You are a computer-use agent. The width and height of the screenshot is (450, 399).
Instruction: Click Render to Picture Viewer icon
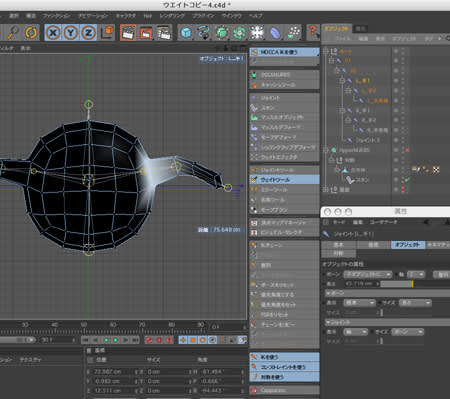tap(146, 33)
